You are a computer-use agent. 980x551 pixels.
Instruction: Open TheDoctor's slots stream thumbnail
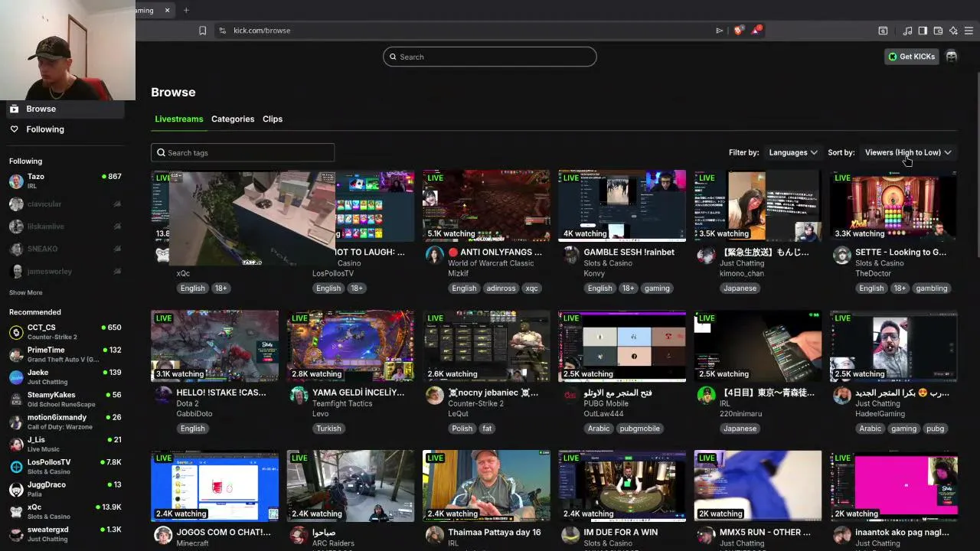(893, 206)
